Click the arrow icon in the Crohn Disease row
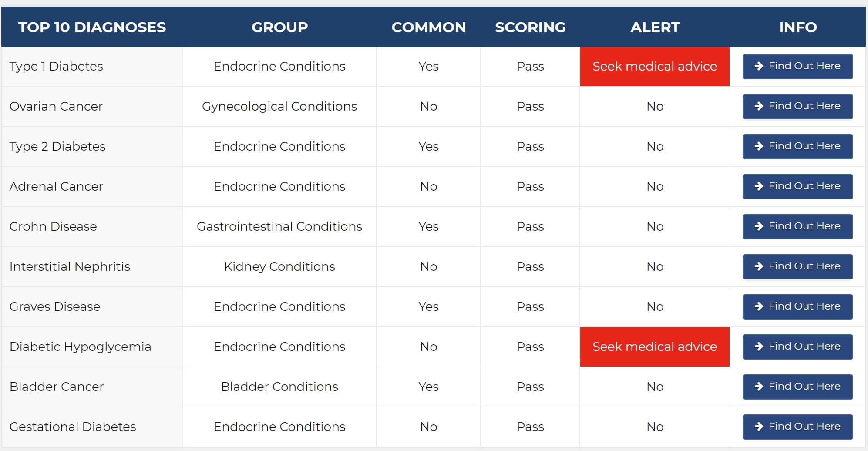This screenshot has width=868, height=451. click(x=759, y=226)
